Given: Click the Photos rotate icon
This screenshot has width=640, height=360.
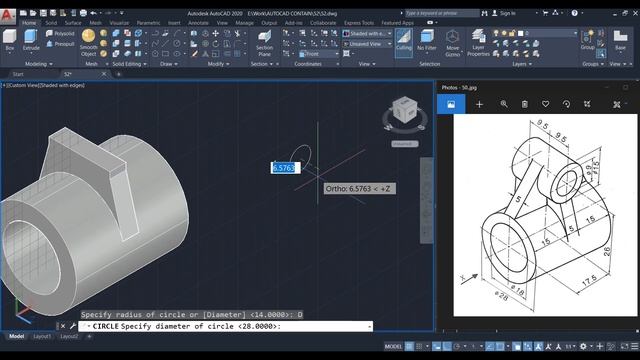Looking at the screenshot, I should coord(566,104).
